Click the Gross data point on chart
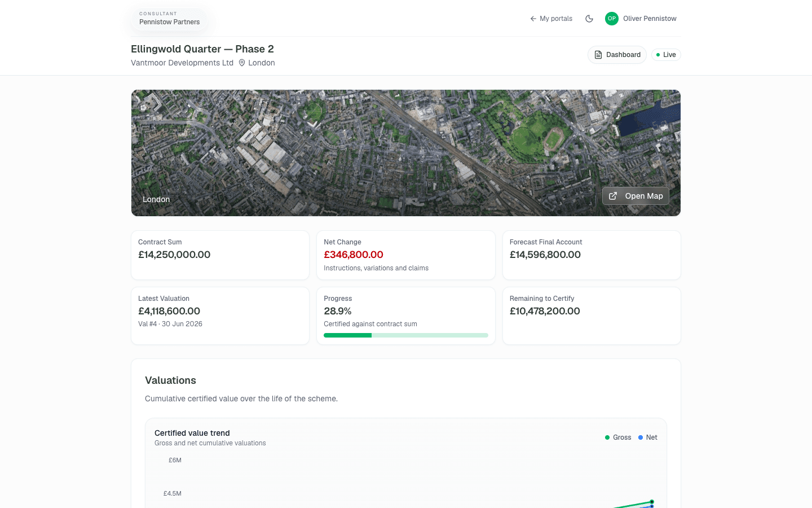The image size is (812, 508). click(x=652, y=502)
